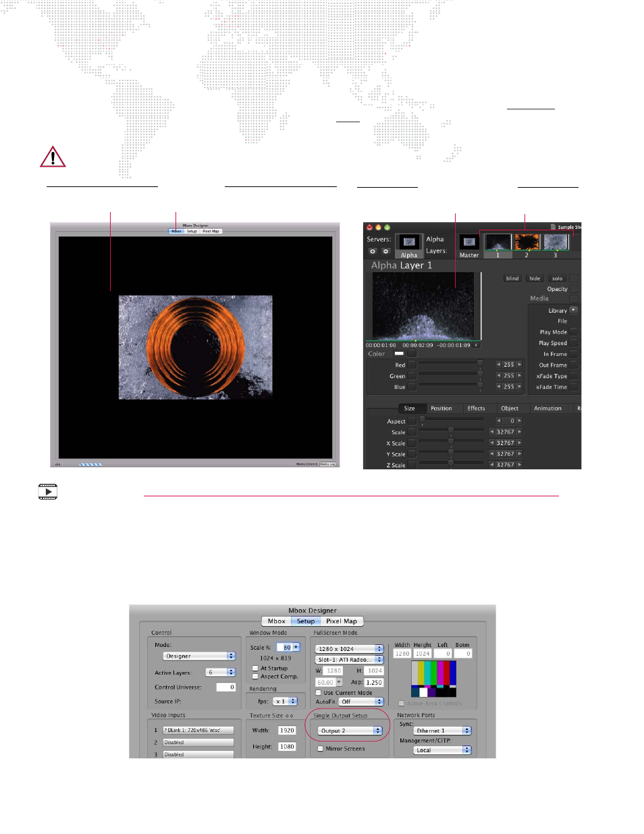This screenshot has width=644, height=834.
Task: Toggle the box next to Red
Action: tap(412, 365)
